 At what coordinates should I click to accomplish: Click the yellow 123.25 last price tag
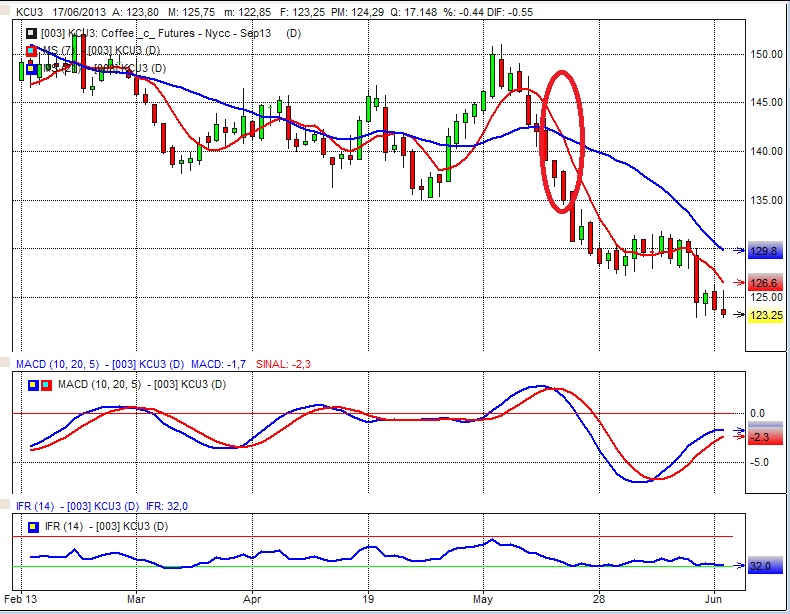coord(763,314)
